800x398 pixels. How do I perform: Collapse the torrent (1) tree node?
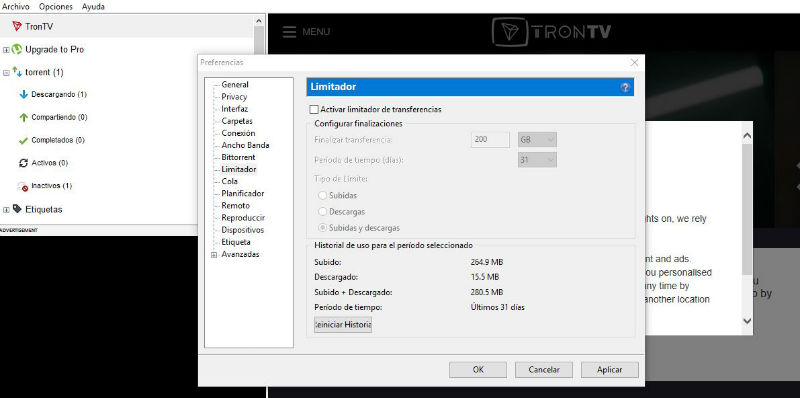pyautogui.click(x=6, y=73)
